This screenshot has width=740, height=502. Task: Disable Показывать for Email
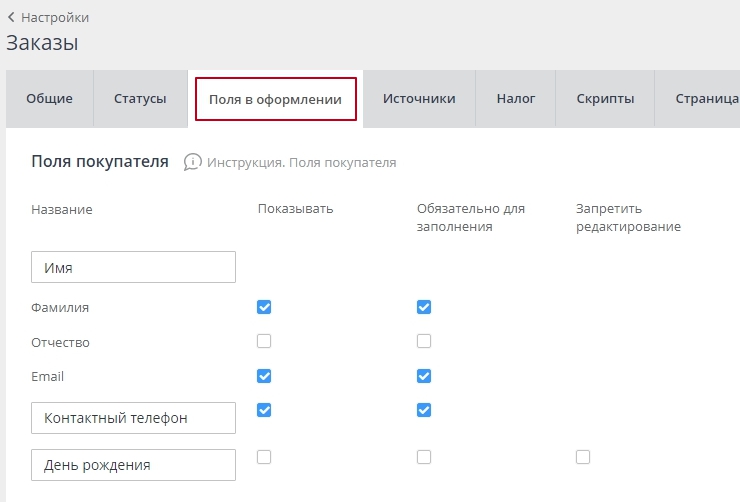pos(264,376)
